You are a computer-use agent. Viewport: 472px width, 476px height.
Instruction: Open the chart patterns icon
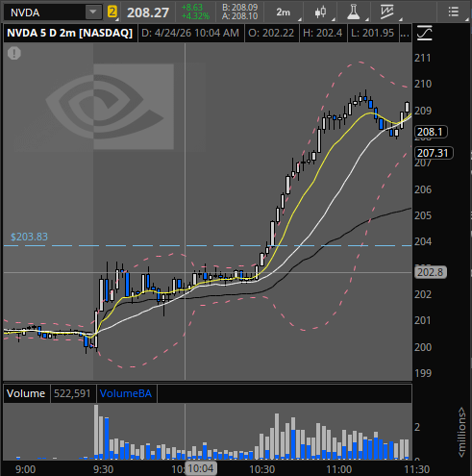(386, 13)
